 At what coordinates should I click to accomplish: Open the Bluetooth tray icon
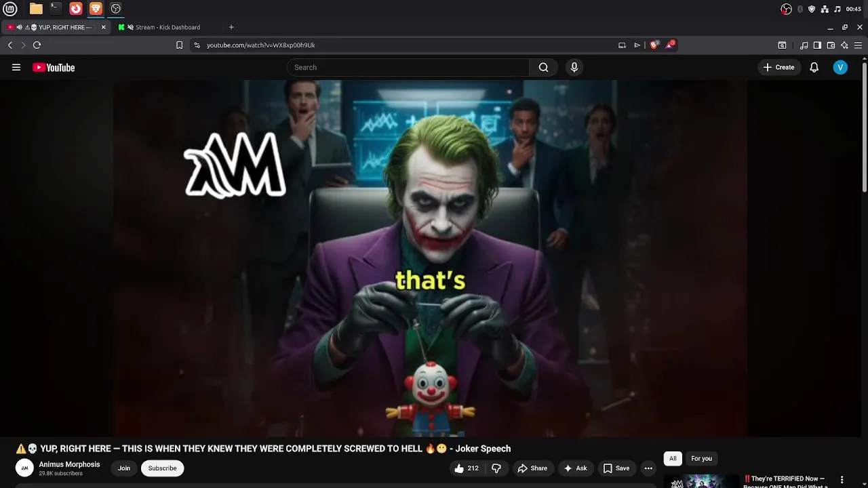point(800,9)
